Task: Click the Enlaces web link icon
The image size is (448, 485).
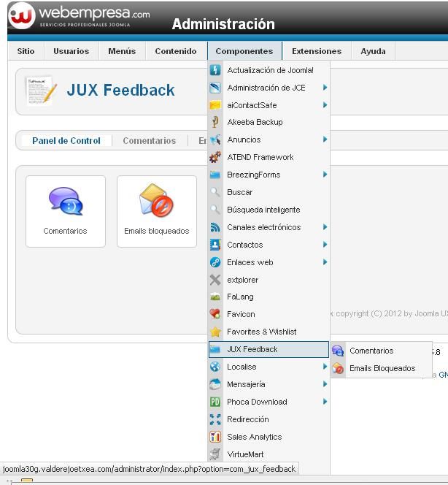Action: pos(215,262)
